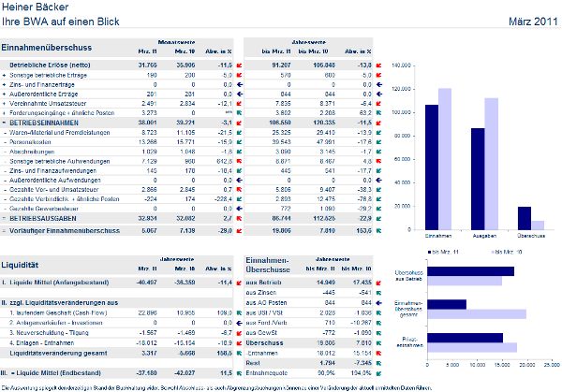Click the 'Liquidität' section heading

point(20,265)
